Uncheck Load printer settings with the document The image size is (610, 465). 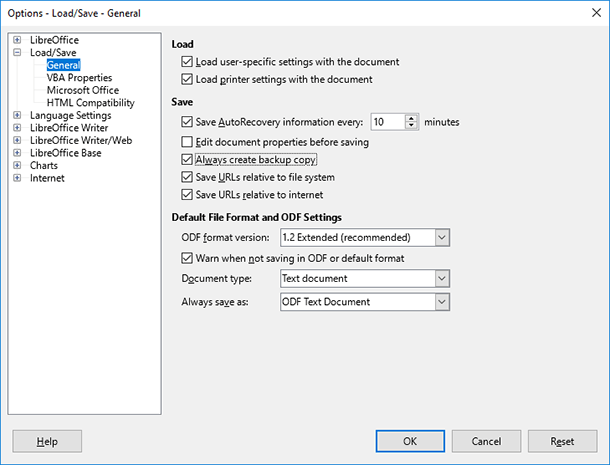(187, 79)
